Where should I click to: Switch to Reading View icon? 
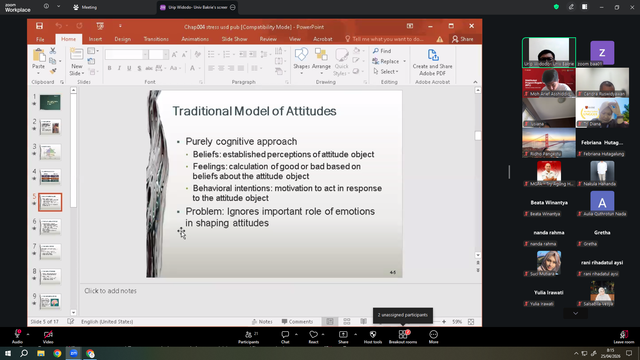pyautogui.click(x=363, y=322)
